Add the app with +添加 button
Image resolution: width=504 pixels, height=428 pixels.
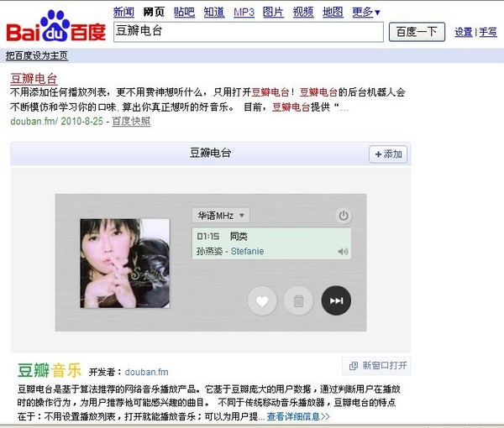click(388, 154)
